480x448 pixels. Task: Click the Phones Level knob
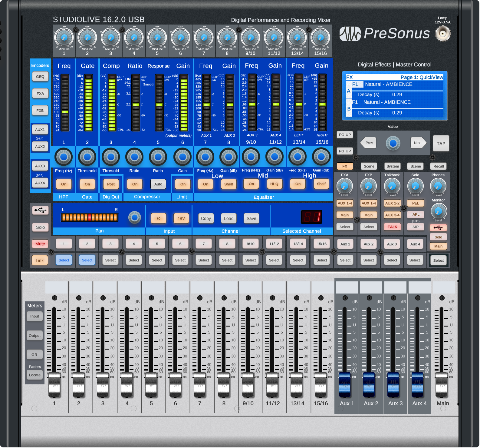click(x=438, y=186)
